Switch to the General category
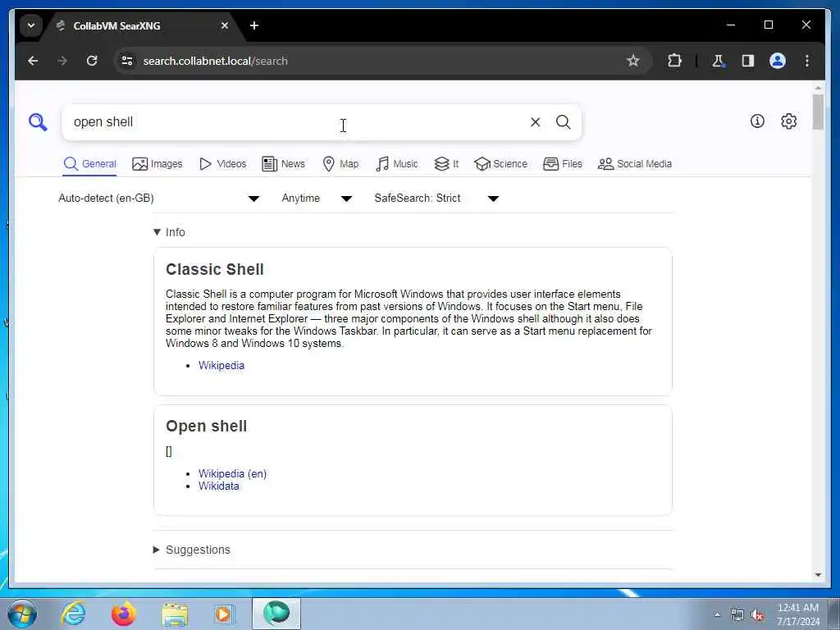This screenshot has height=630, width=840. click(x=89, y=164)
